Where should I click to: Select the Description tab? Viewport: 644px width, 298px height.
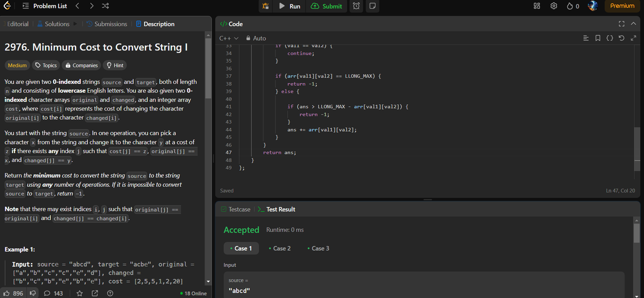[155, 24]
